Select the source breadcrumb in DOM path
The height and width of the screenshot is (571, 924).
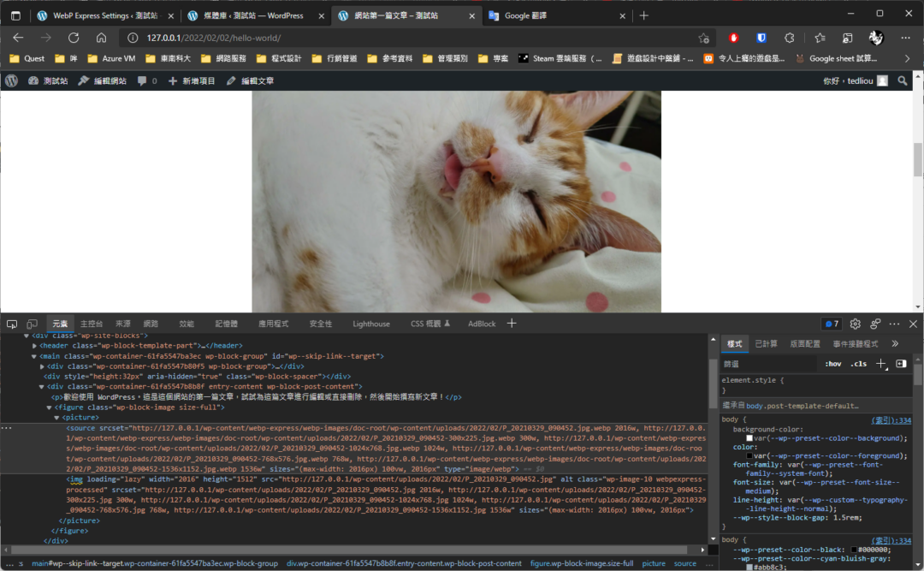click(x=685, y=563)
